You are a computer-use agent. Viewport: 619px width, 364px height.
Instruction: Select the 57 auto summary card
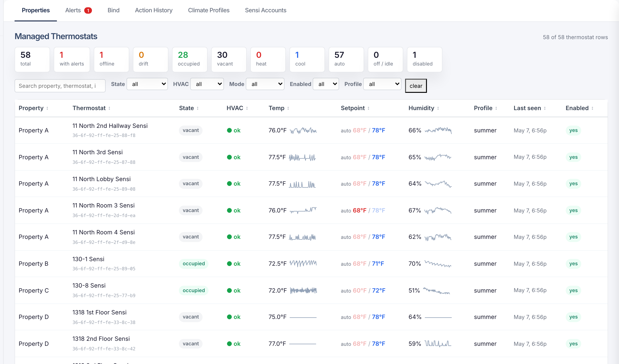346,59
